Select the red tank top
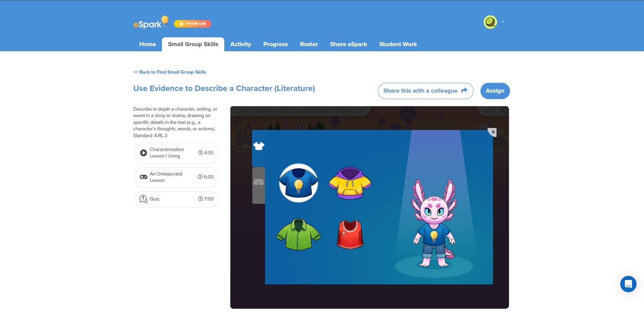644x320 pixels. [x=350, y=234]
